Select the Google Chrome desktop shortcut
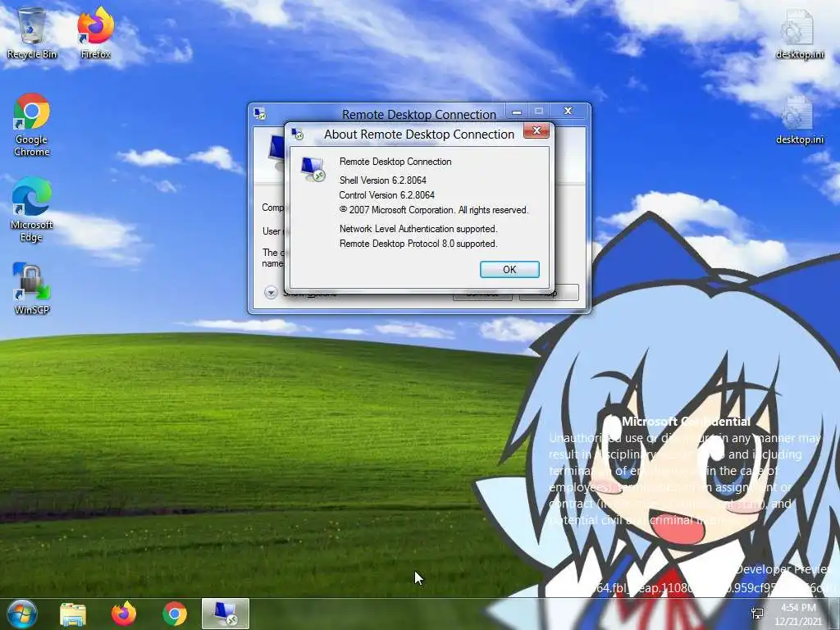This screenshot has height=630, width=840. tap(32, 125)
